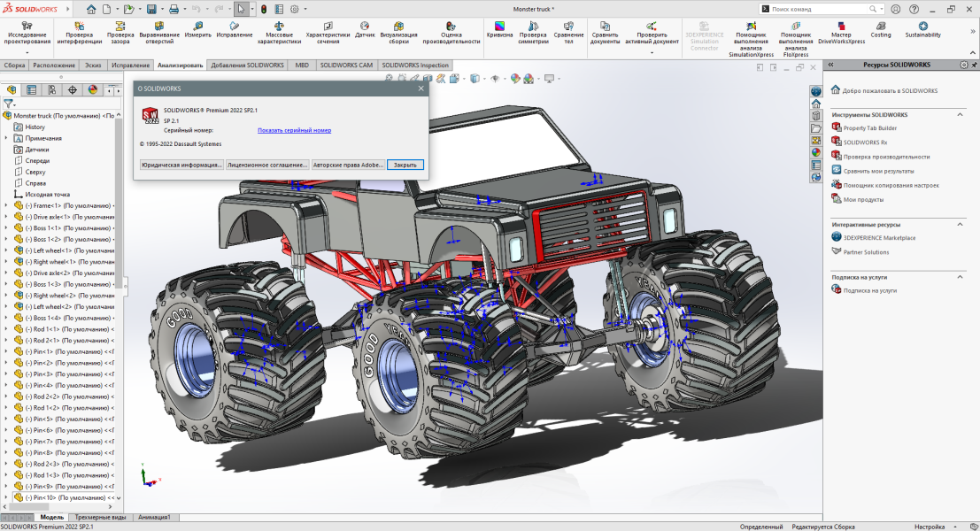Open Property Tab Builder link
The width and height of the screenshot is (980, 531).
coord(869,128)
